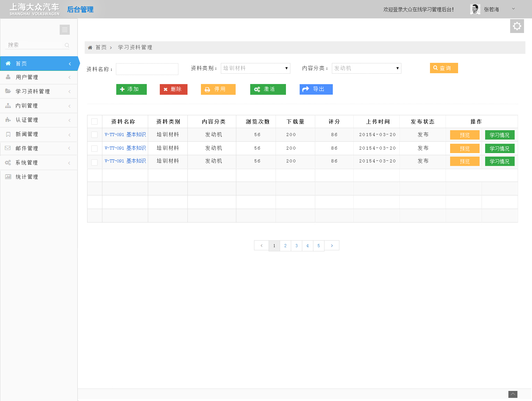The width and height of the screenshot is (532, 401).
Task: Click the 查询 search button
Action: click(444, 68)
